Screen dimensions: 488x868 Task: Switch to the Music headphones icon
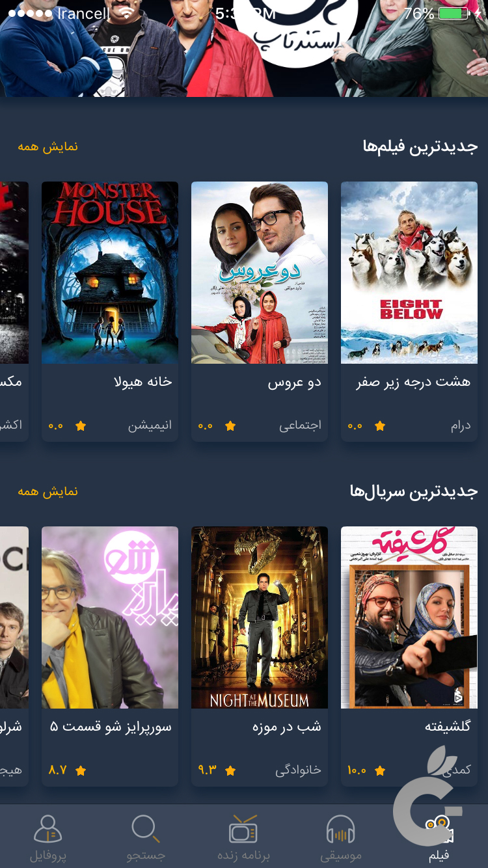click(340, 830)
